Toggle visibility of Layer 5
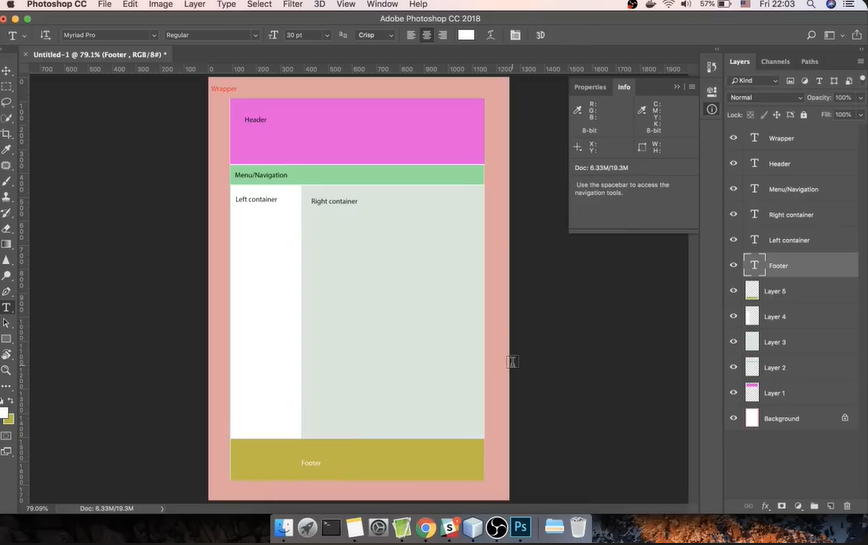 point(733,291)
